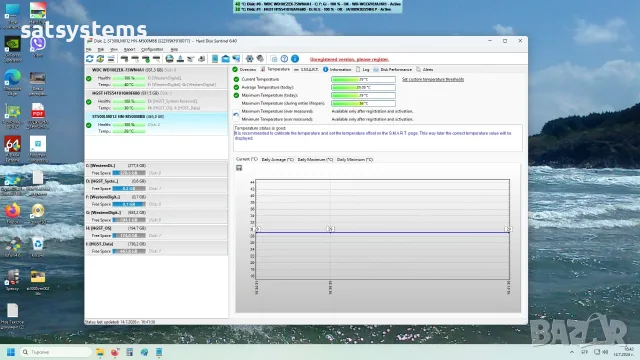Click the help question mark toolbar icon
This screenshot has height=360, width=640.
[284, 59]
